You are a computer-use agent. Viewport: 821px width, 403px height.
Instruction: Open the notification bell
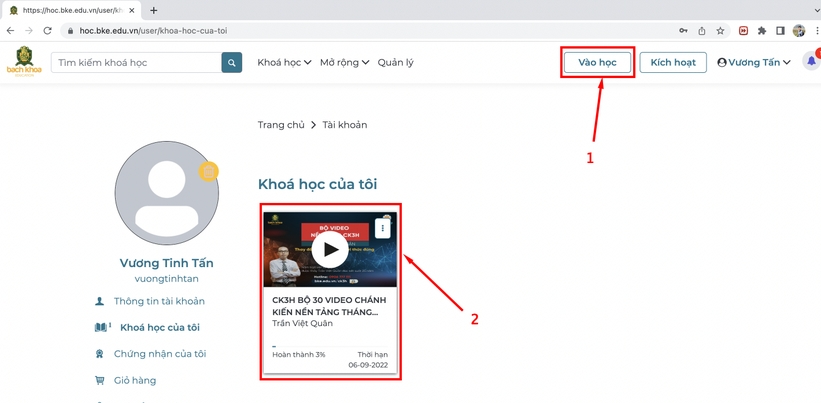pos(811,61)
